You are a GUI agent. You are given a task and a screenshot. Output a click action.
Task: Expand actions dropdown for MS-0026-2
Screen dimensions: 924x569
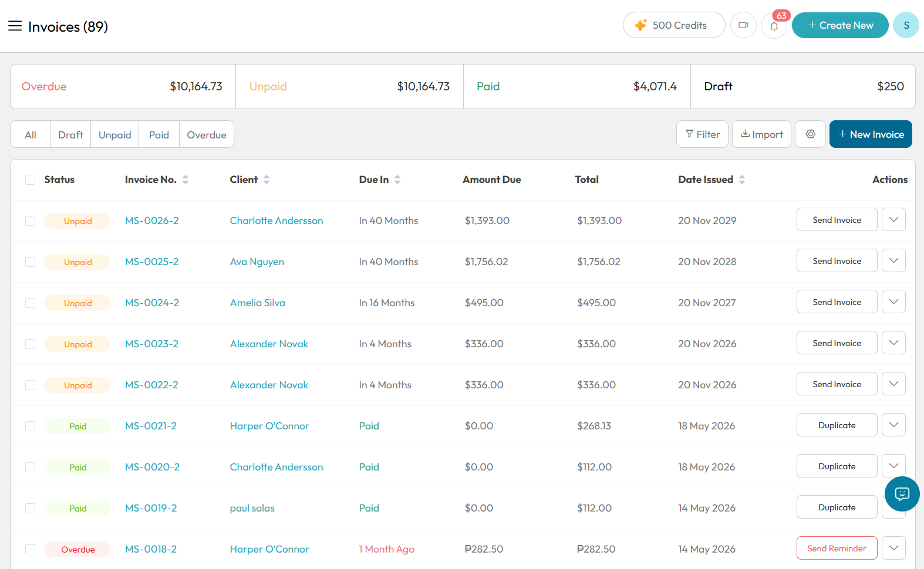click(893, 219)
